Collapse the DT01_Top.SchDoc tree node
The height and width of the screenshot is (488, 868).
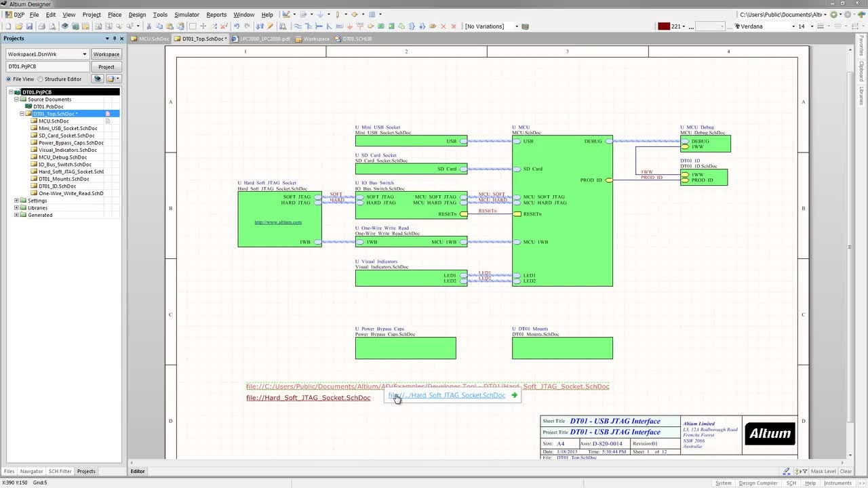coord(22,114)
